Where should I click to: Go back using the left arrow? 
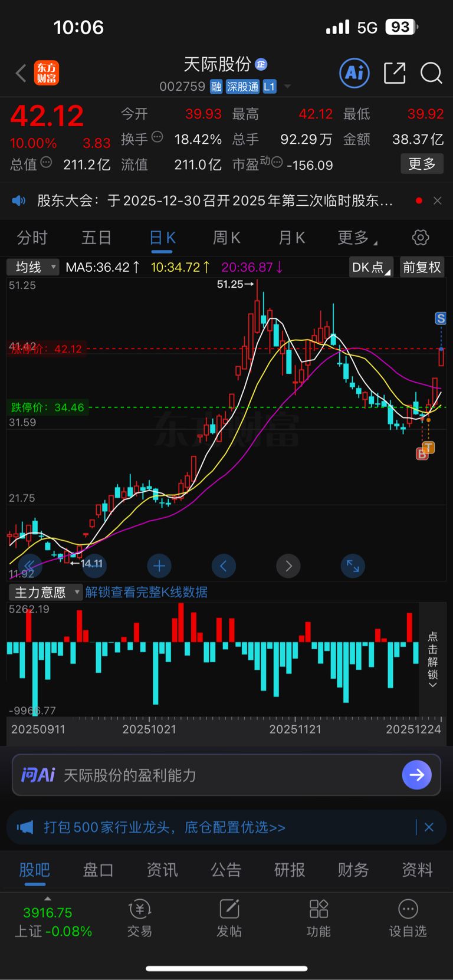tap(21, 74)
